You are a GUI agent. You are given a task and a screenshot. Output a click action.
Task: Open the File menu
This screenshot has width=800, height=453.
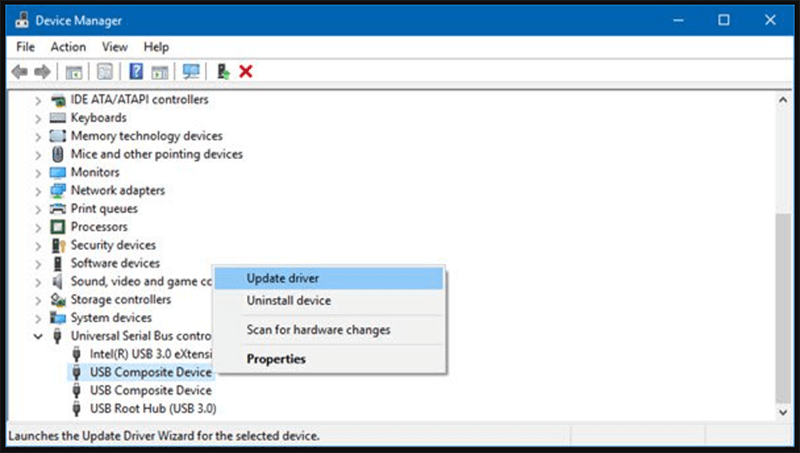26,47
